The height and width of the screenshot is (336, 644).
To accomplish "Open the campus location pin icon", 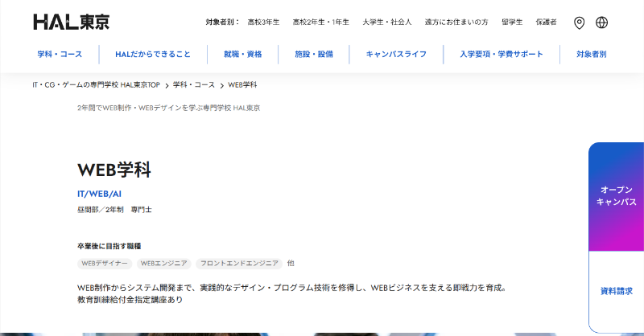I will tap(579, 23).
